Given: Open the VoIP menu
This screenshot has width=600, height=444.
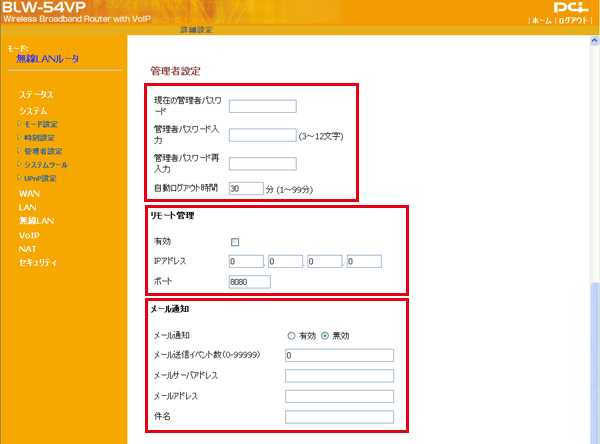Looking at the screenshot, I should (29, 235).
